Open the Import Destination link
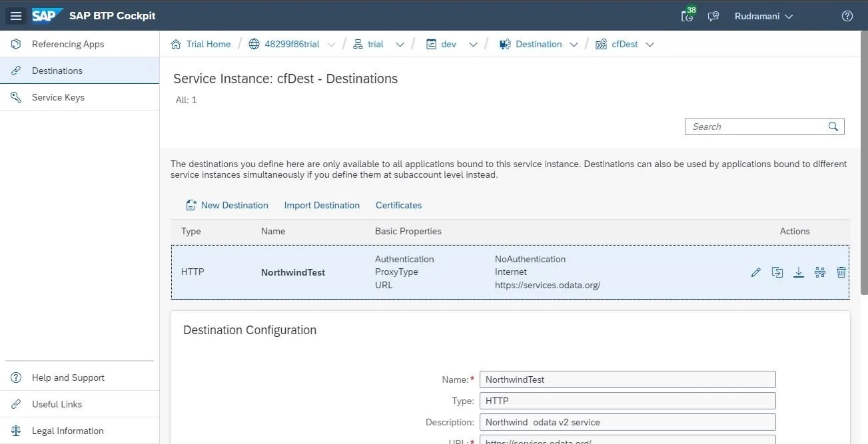 click(322, 205)
